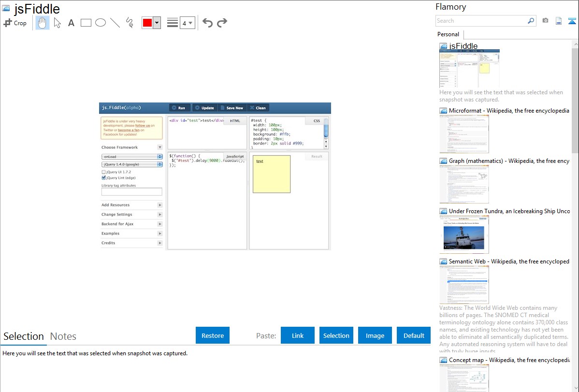The image size is (579, 392).
Task: Expand the Backend for Ajax section
Action: click(160, 224)
